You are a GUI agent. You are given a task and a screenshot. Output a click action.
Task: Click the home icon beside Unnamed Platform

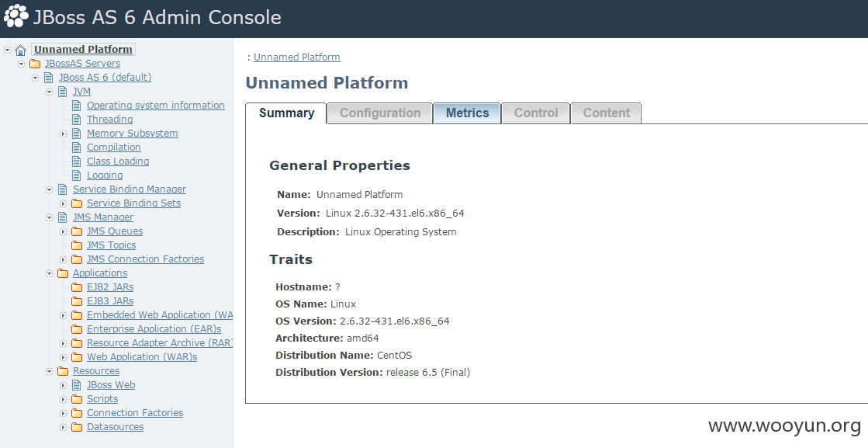click(x=20, y=50)
